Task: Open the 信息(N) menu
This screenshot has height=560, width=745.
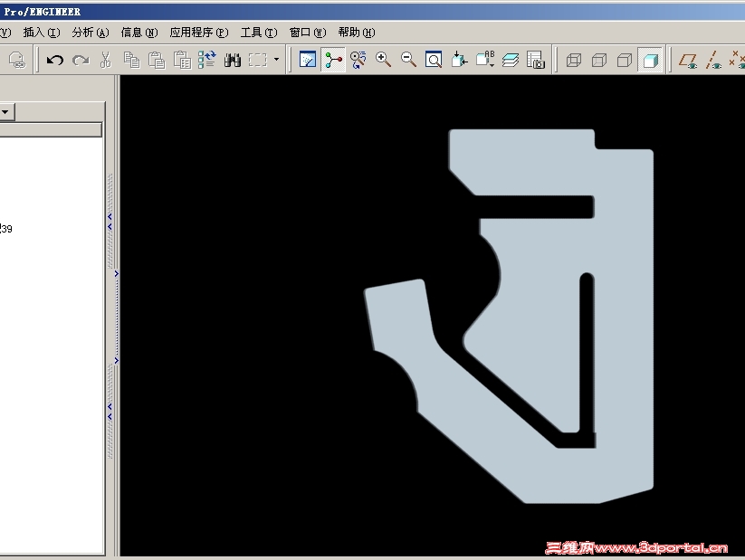Action: pyautogui.click(x=139, y=33)
